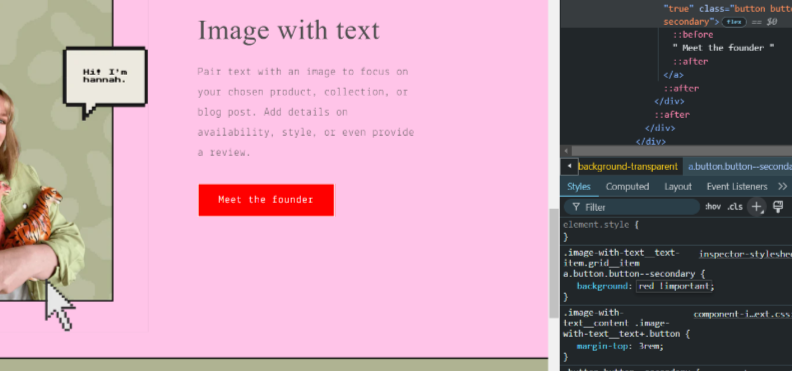Open the rendering emulation paintbrush icon
This screenshot has width=792, height=371.
click(x=778, y=207)
